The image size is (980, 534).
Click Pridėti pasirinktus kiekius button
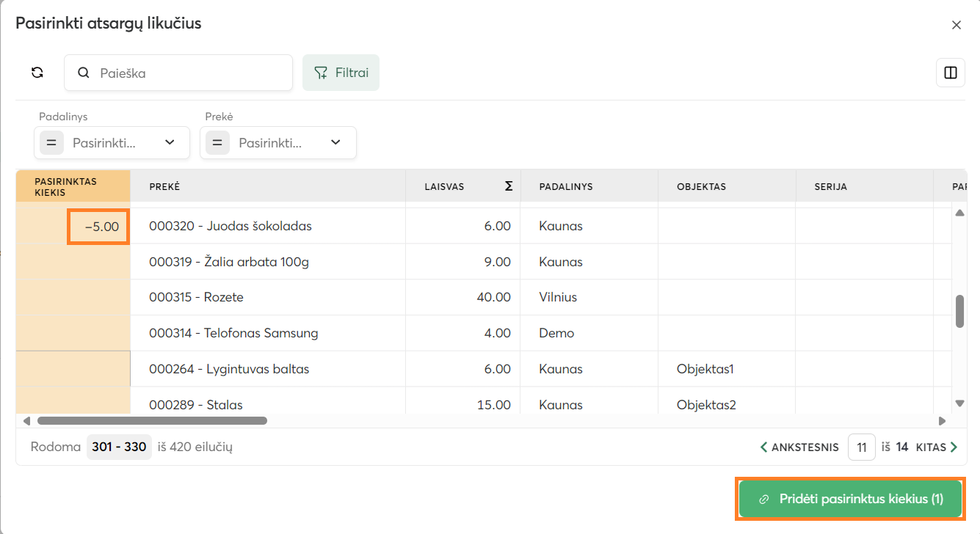point(850,499)
